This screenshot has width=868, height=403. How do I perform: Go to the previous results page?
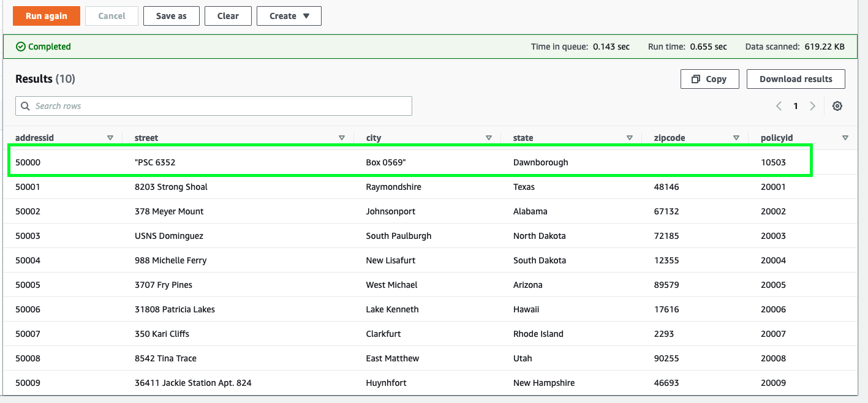779,106
